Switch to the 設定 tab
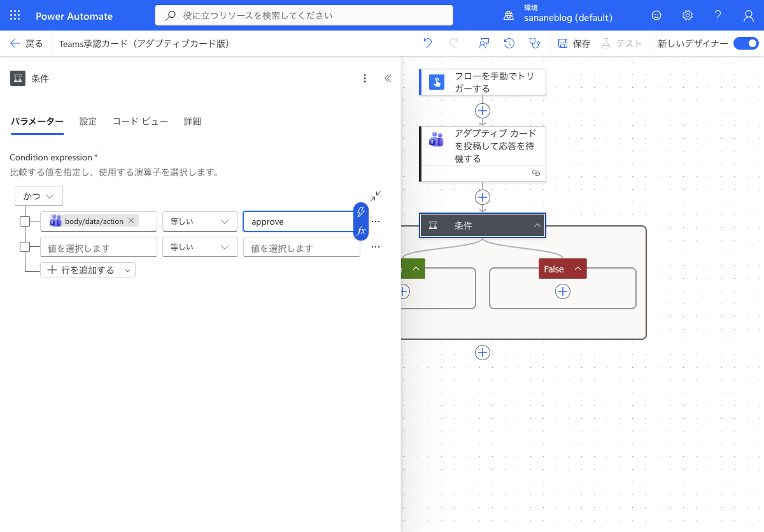The image size is (764, 532). point(88,122)
